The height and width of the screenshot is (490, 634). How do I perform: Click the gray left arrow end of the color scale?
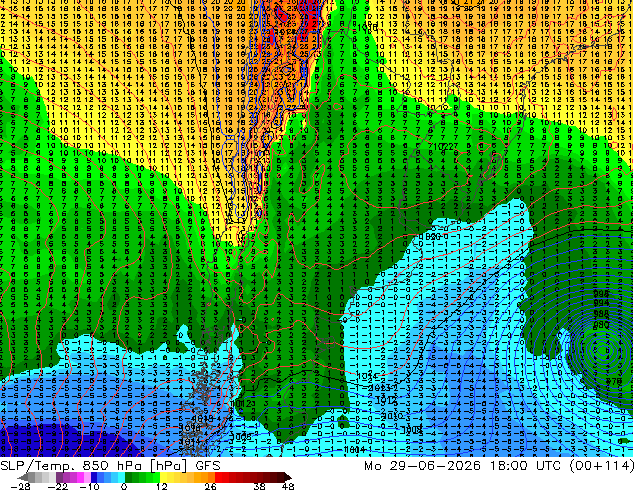[22, 477]
